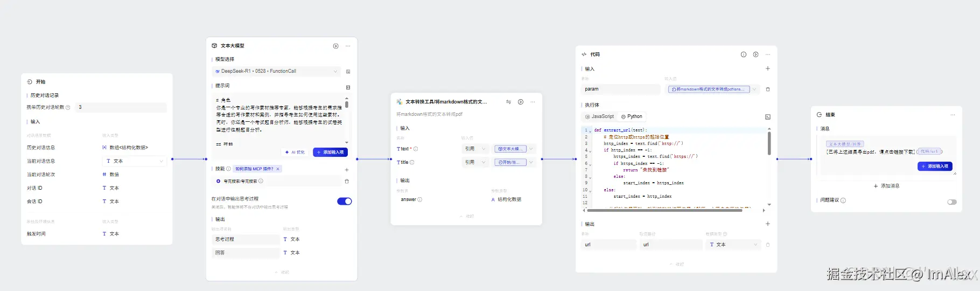Click the 结束 message text area
The image size is (980, 291).
[886, 155]
